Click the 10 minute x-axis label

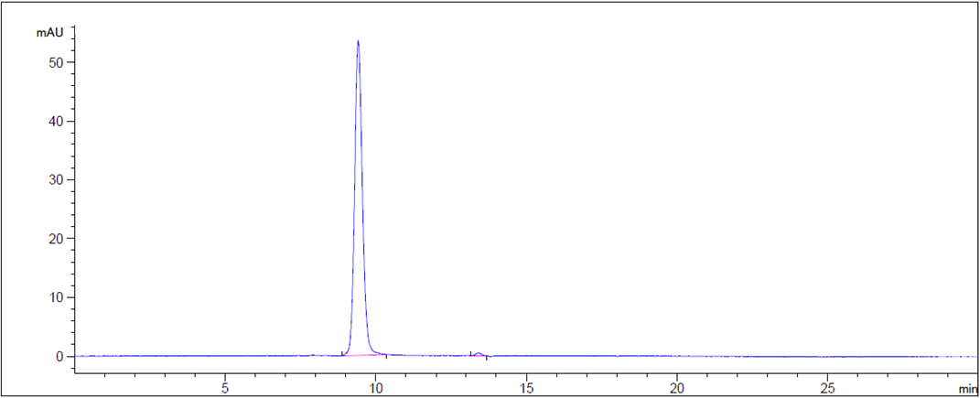pyautogui.click(x=375, y=387)
